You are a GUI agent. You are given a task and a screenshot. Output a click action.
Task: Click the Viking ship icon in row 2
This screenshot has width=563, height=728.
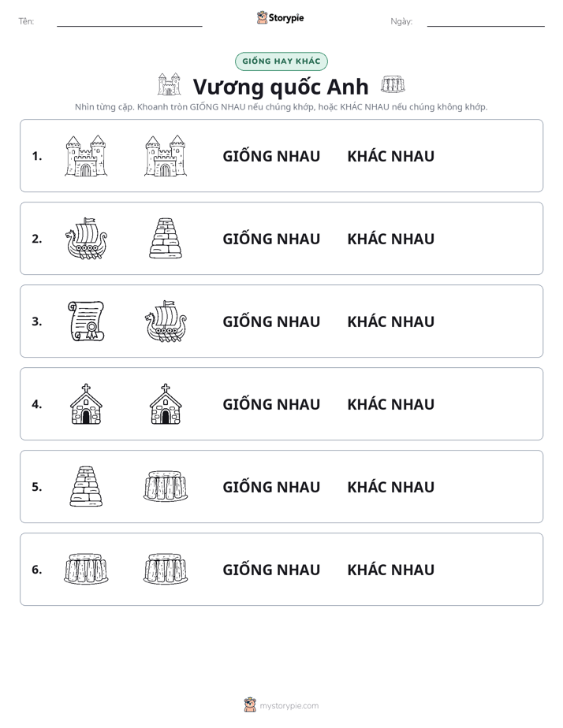86,239
